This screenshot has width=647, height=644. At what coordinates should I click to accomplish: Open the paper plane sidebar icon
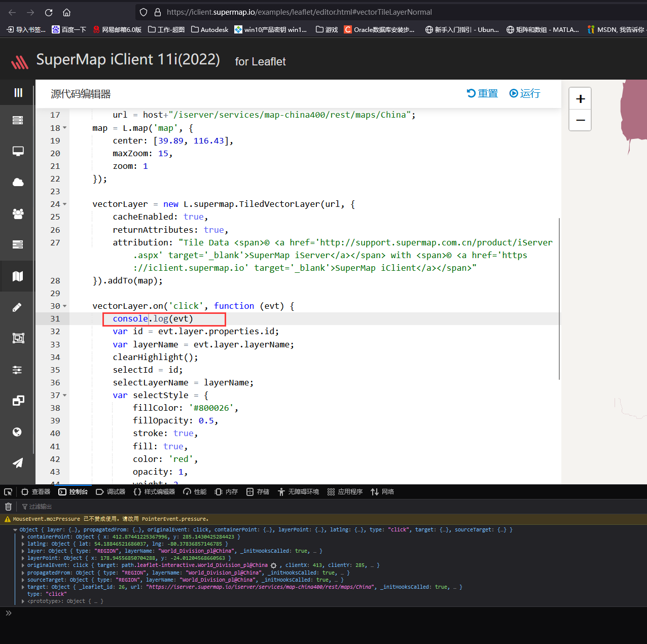click(18, 463)
